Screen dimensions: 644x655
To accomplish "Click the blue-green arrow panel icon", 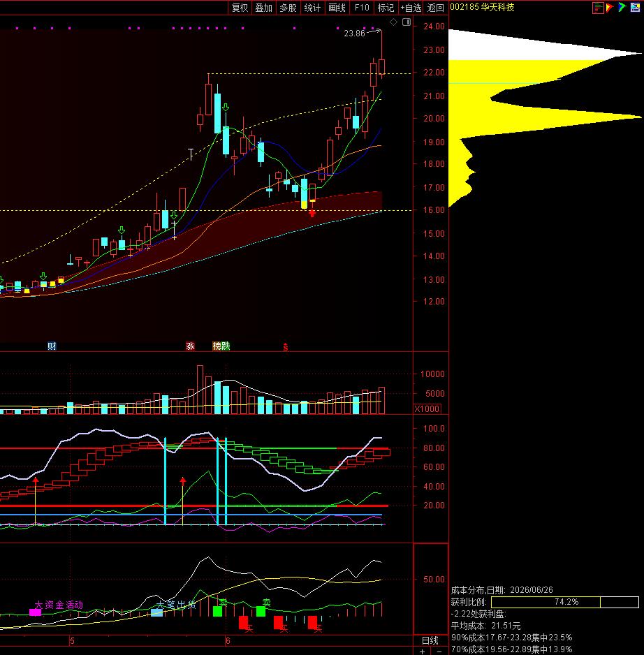I will [622, 8].
